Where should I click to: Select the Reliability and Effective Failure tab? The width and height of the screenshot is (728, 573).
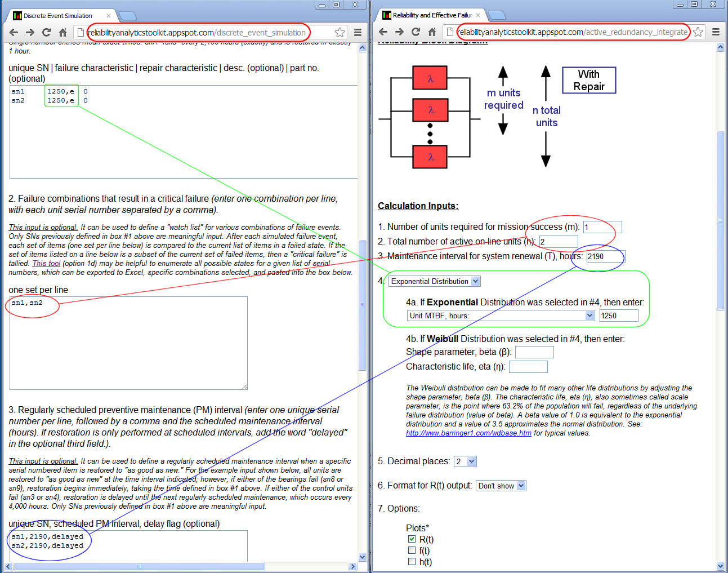(x=431, y=15)
